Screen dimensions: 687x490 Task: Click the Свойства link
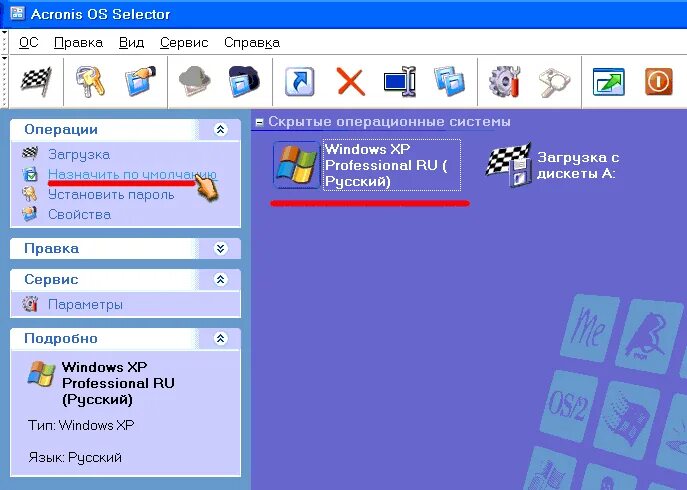tap(79, 214)
